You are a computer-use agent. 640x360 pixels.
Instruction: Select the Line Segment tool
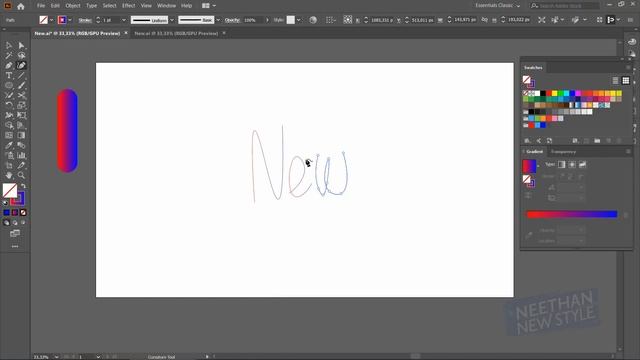(21, 76)
